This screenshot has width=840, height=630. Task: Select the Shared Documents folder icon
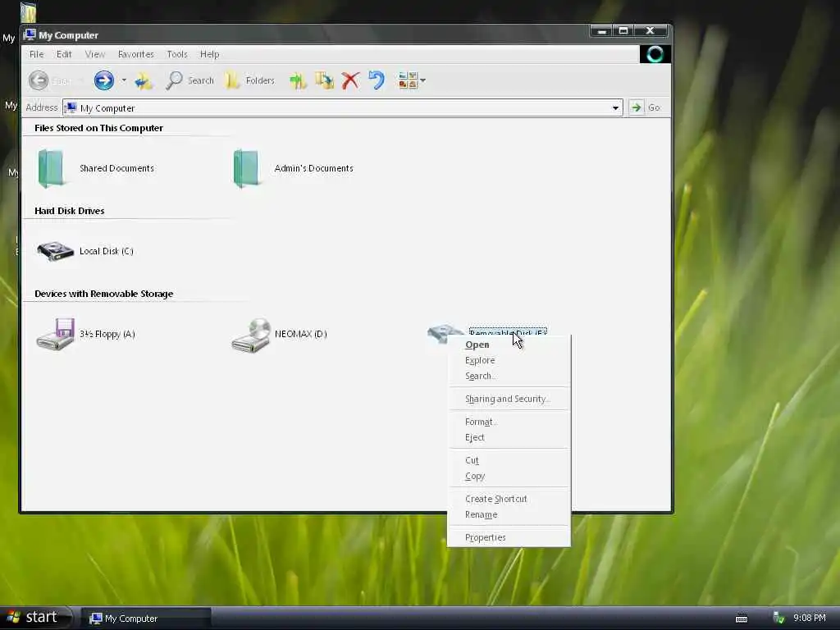[52, 168]
